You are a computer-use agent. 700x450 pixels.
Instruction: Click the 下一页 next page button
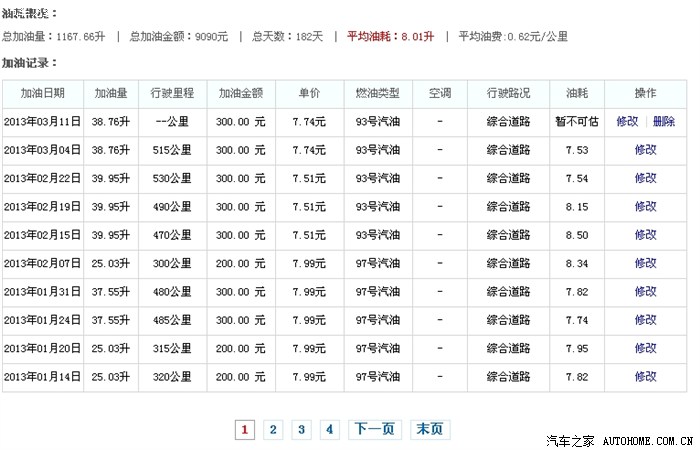(x=375, y=429)
